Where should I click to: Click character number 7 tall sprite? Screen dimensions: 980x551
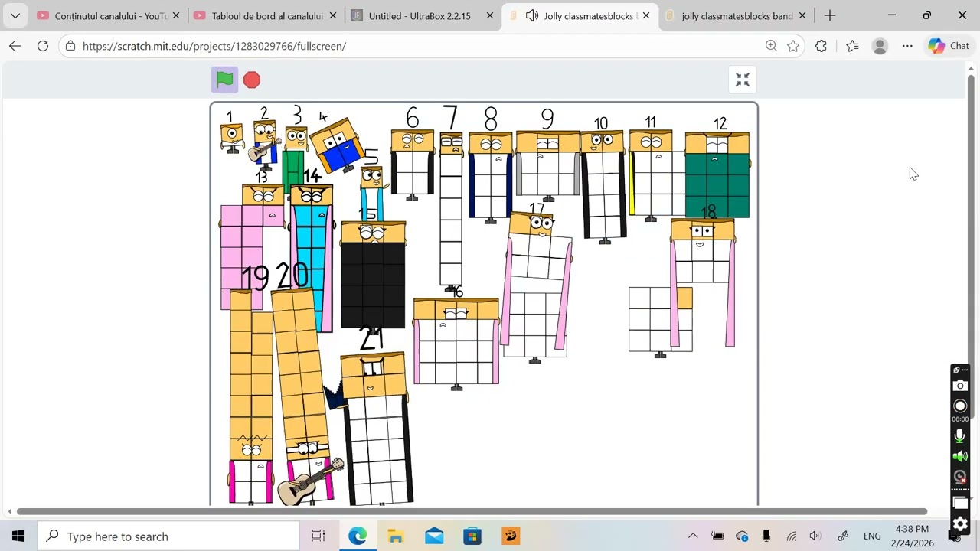(451, 210)
